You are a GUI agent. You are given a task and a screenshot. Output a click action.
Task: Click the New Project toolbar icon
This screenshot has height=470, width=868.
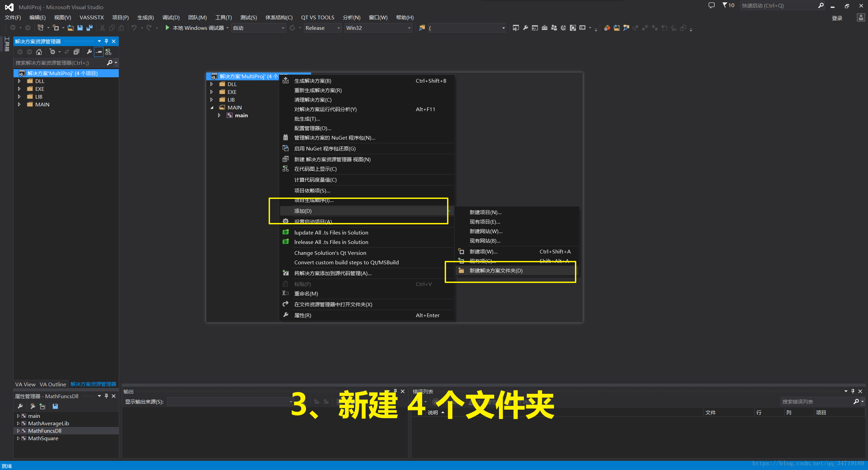(40, 28)
